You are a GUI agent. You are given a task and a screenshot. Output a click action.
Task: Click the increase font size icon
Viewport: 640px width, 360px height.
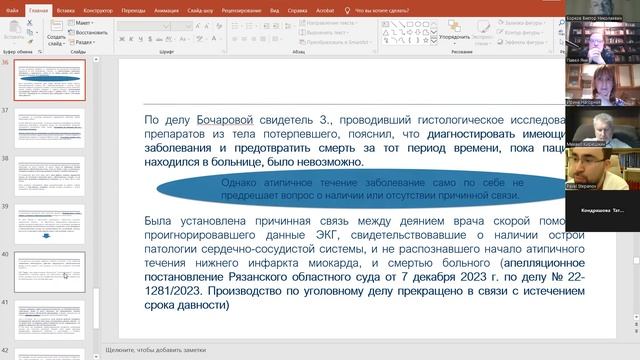[198, 26]
